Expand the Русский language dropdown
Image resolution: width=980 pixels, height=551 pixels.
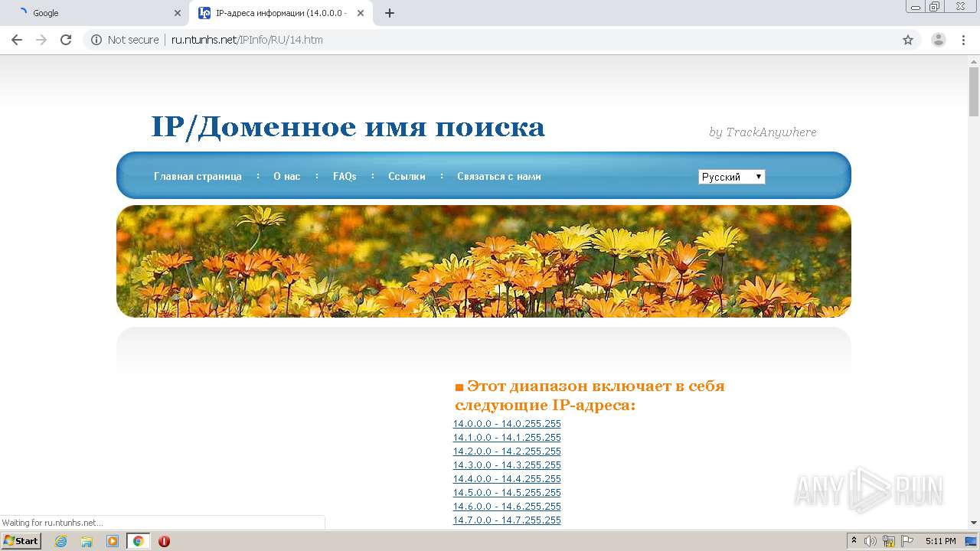click(x=731, y=177)
